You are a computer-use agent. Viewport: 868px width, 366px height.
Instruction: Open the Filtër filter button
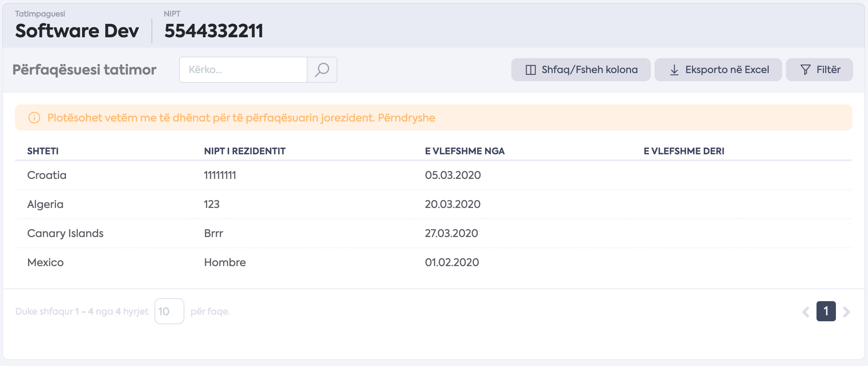click(819, 70)
